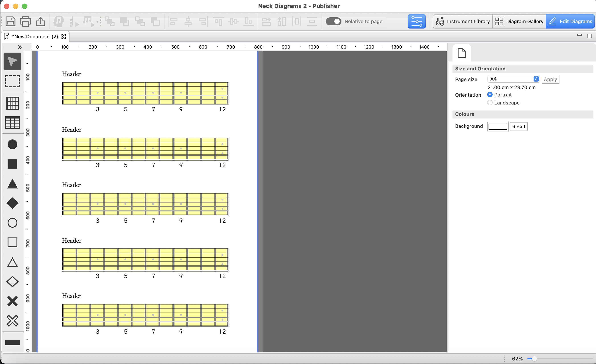Toggle the properties sliders panel button
Viewport: 596px width, 364px height.
(417, 22)
